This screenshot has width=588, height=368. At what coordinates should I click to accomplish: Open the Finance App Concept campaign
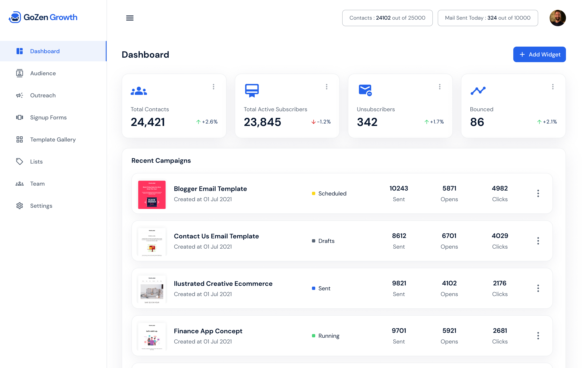pos(208,331)
